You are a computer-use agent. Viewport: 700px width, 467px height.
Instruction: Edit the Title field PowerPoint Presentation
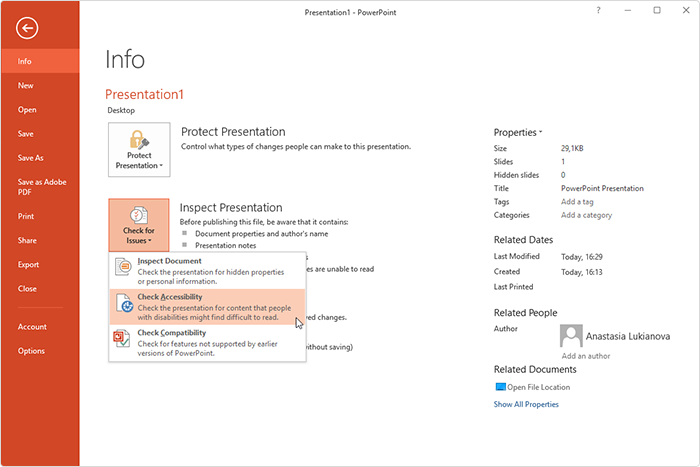click(x=602, y=188)
